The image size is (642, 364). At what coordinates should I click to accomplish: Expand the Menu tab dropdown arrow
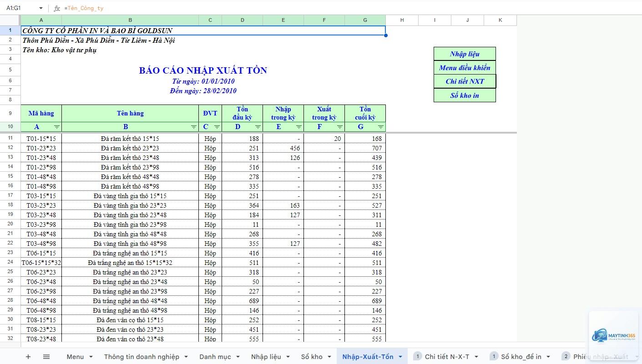91,357
